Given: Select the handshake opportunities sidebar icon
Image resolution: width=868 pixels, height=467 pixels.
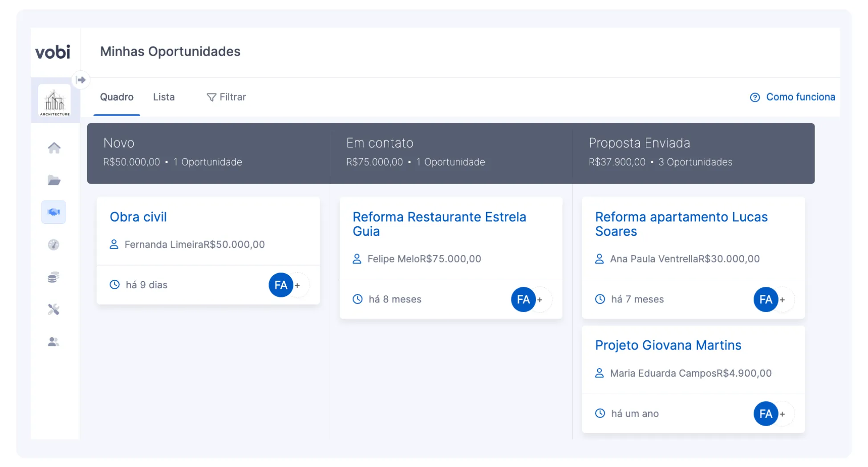Looking at the screenshot, I should click(53, 212).
